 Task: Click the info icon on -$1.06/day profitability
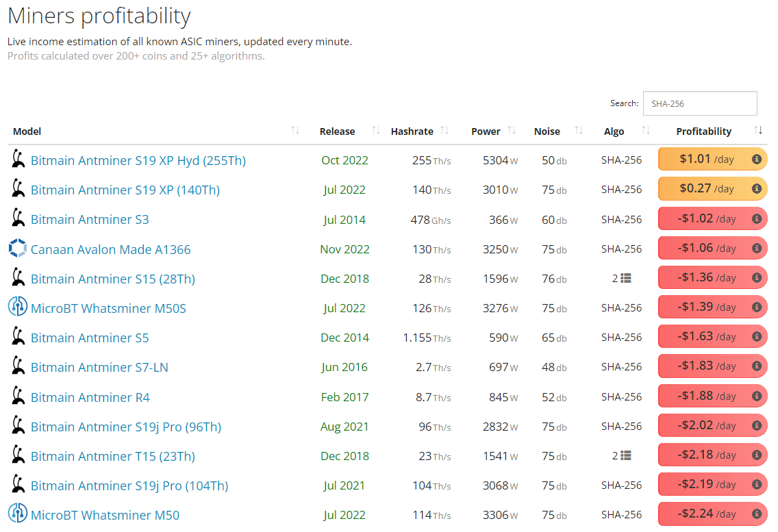757,249
